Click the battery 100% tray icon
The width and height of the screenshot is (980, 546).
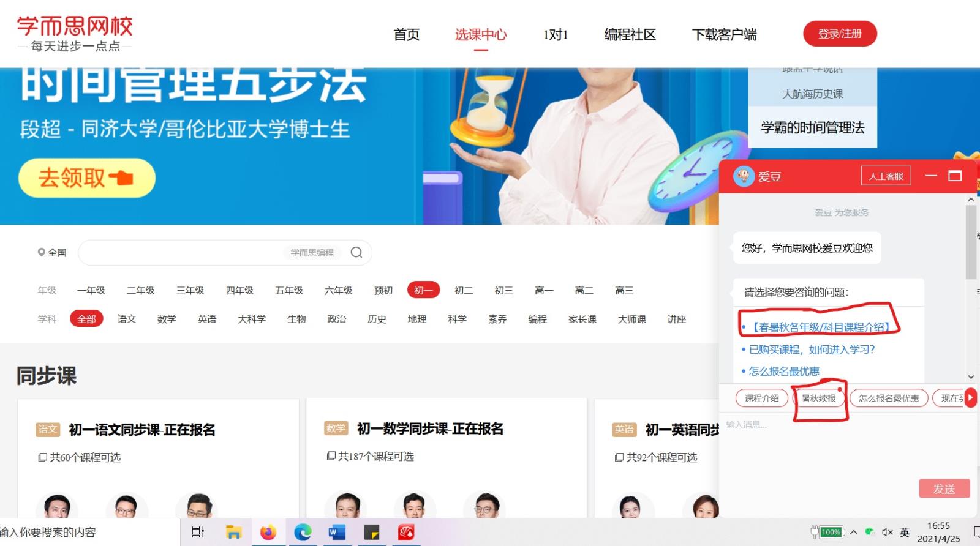point(827,532)
